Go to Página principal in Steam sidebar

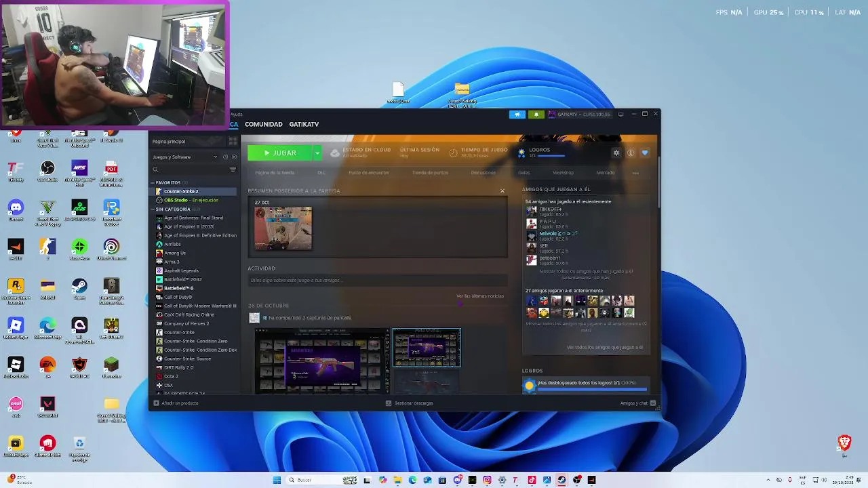pos(169,142)
